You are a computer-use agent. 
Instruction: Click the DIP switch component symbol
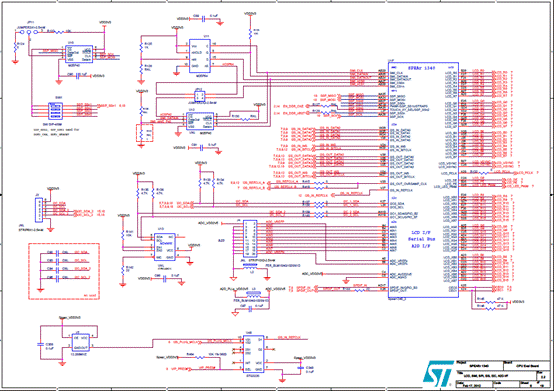(x=55, y=111)
